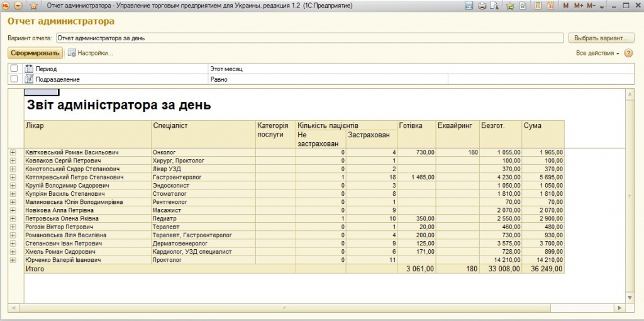Click the Сума column header
644x321 pixels.
(543, 134)
